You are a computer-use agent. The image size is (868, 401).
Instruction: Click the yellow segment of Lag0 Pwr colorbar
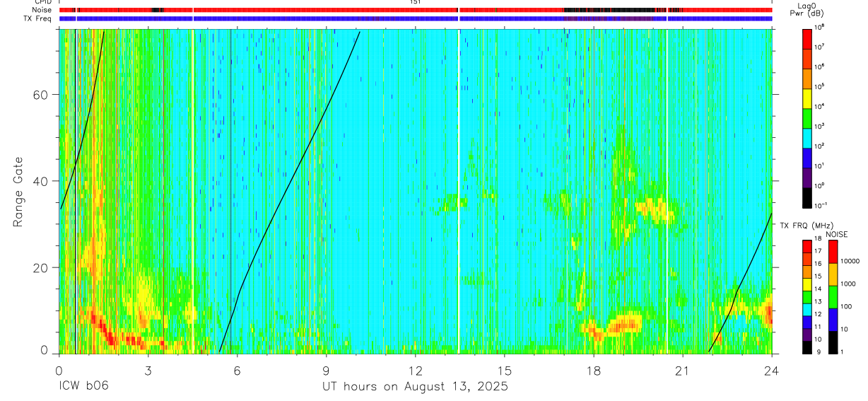(807, 98)
